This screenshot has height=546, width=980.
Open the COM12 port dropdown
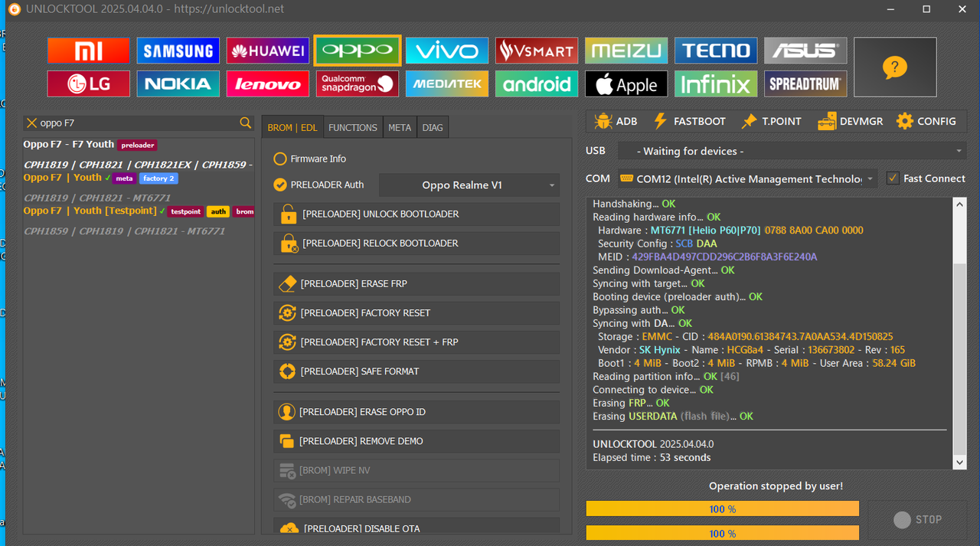[x=747, y=179]
